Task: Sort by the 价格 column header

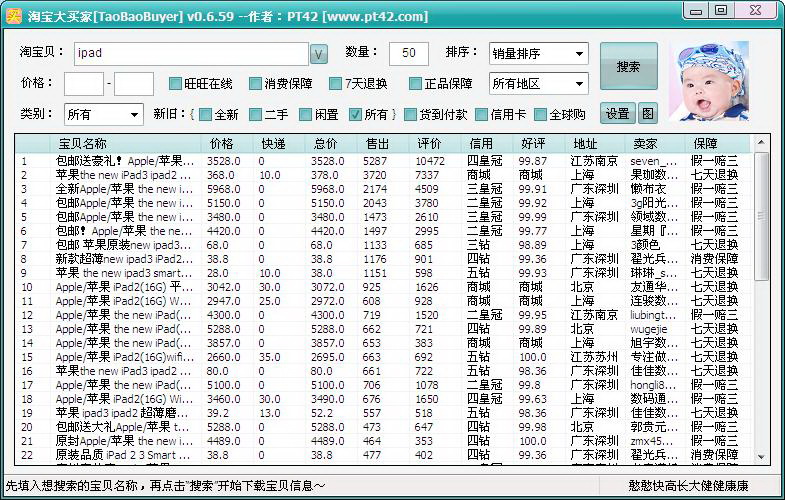Action: 221,144
